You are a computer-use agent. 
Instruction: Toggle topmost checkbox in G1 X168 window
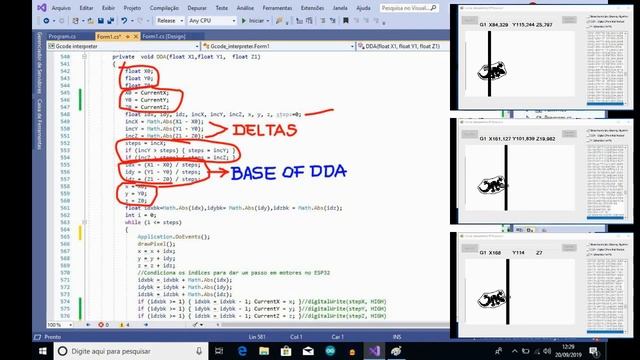pyautogui.click(x=589, y=244)
